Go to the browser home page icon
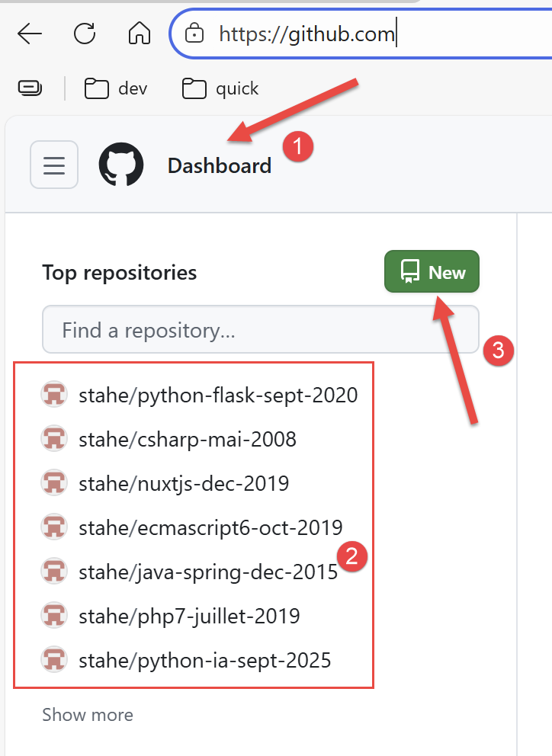The height and width of the screenshot is (756, 552). 139,34
